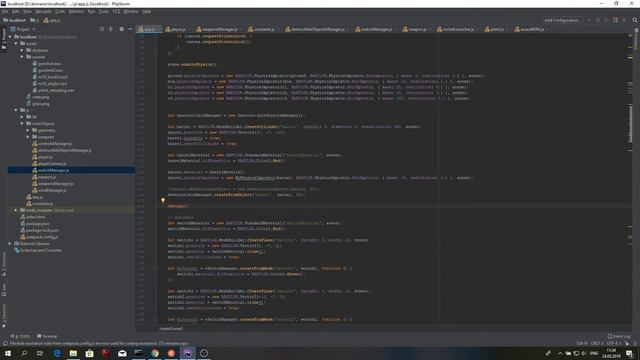This screenshot has height=360, width=640.
Task: Toggle the Favorites tool window side button
Action: (4, 315)
